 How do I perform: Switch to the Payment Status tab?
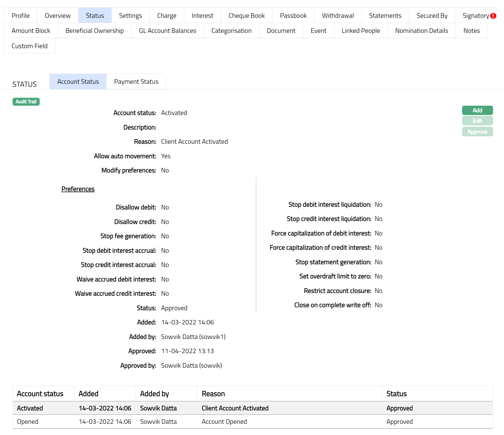click(x=136, y=82)
